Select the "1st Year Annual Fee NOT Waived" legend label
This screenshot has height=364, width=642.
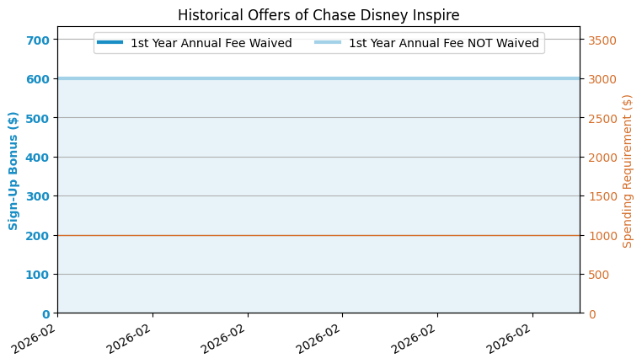click(x=443, y=43)
